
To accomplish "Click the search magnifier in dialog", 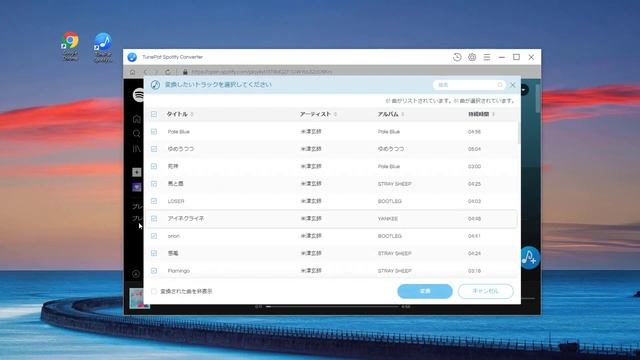I will tap(500, 85).
